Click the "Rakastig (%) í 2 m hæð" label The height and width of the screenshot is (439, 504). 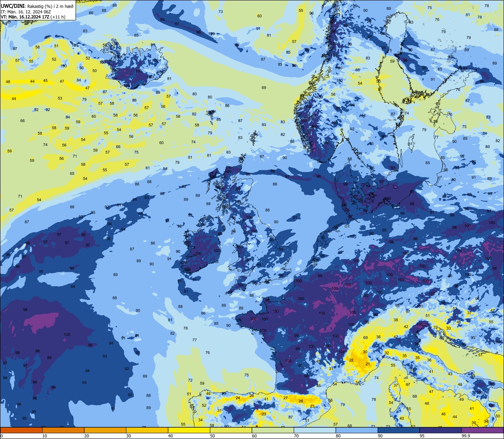tap(50, 6)
